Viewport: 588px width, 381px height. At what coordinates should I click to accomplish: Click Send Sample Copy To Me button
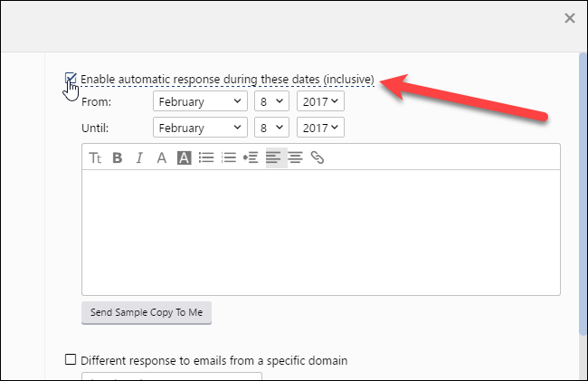coord(147,312)
